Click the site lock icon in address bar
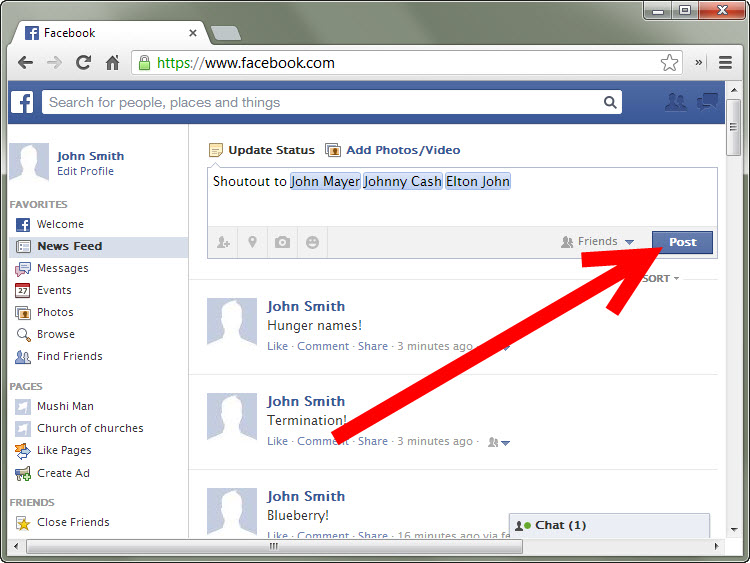Screen dimensions: 750x563 144,63
